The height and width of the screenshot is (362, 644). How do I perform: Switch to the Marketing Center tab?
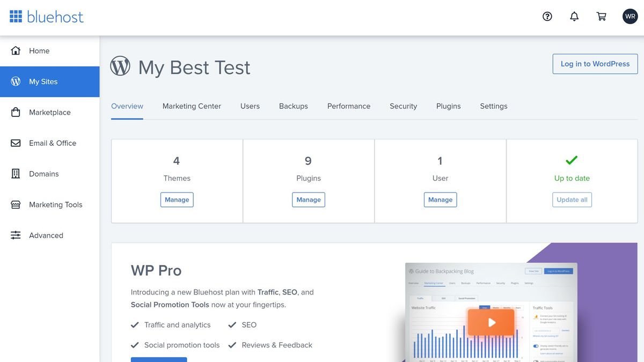(x=192, y=106)
